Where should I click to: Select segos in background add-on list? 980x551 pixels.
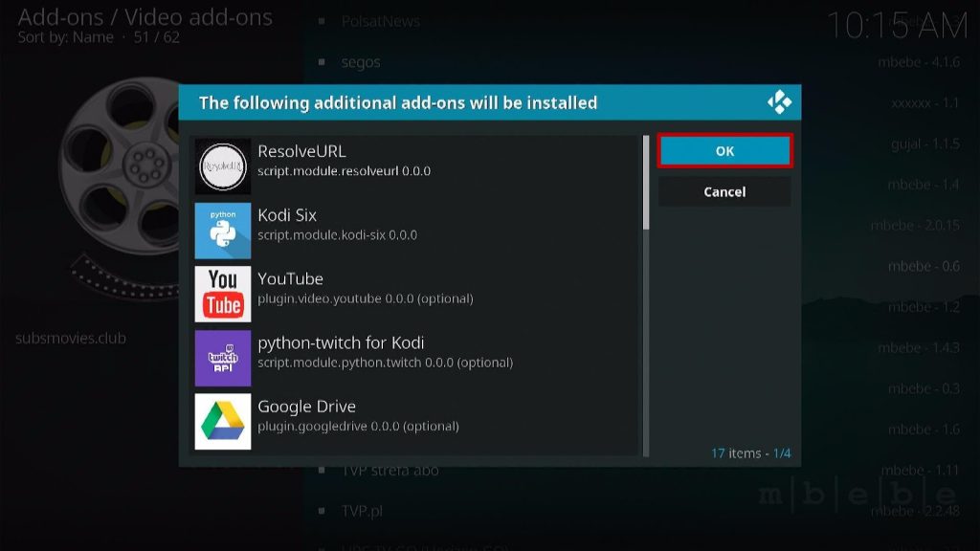(x=361, y=62)
